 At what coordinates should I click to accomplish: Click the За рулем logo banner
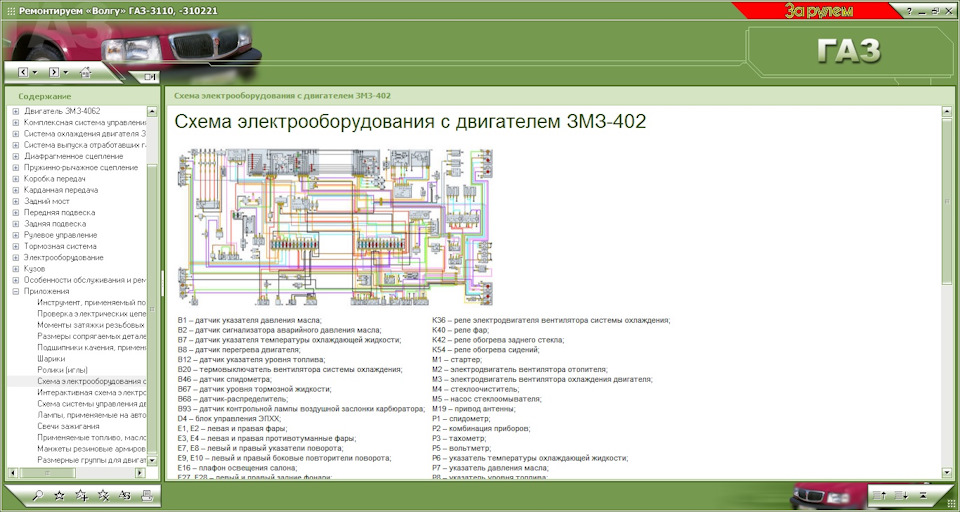(819, 11)
